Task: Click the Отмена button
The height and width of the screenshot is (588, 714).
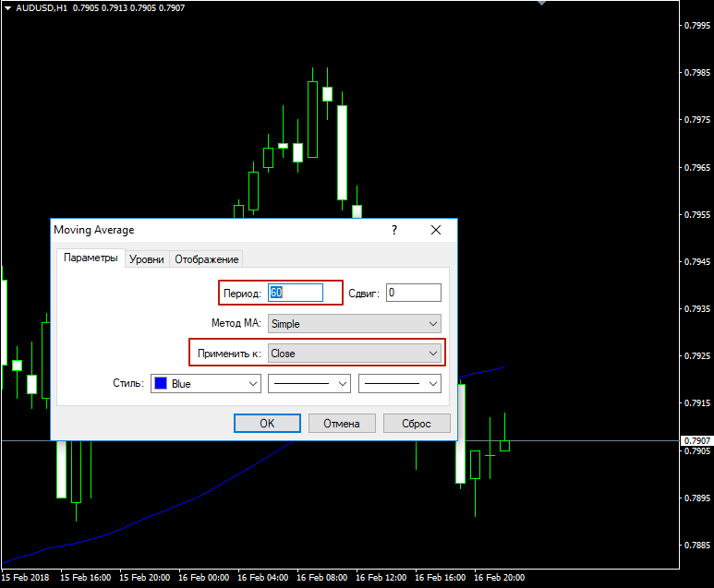Action: tap(341, 424)
